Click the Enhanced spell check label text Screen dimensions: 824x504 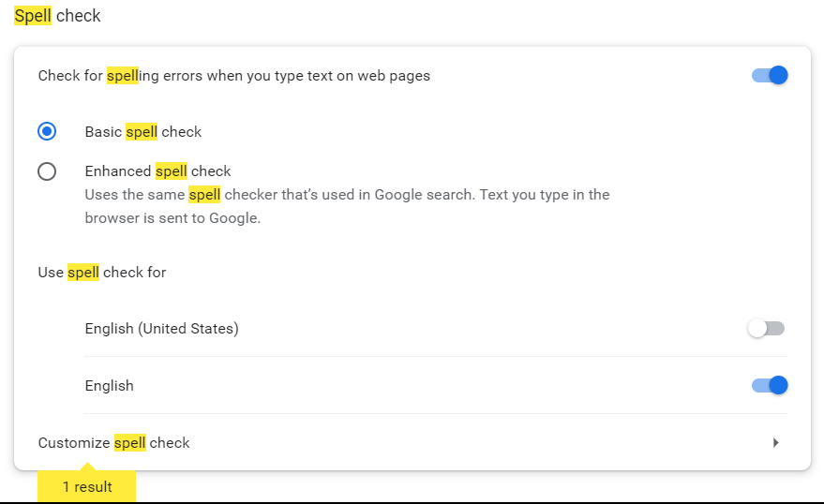point(157,171)
